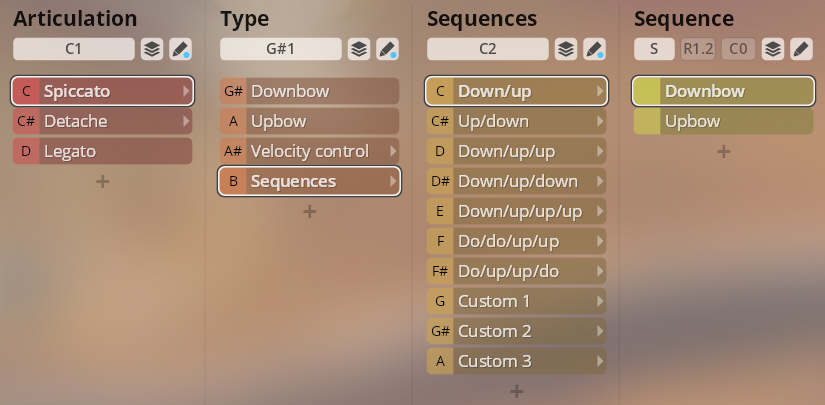The height and width of the screenshot is (405, 825).
Task: Click the layers icon in Sequences column
Action: (565, 49)
